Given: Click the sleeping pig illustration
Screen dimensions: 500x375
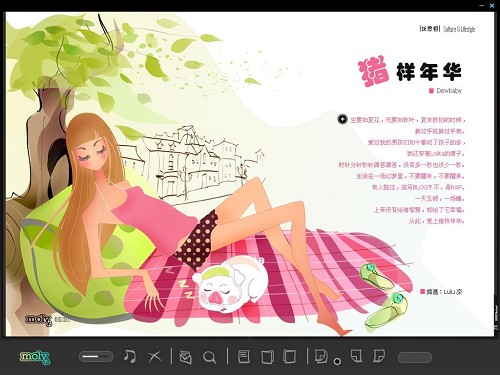Looking at the screenshot, I should (x=230, y=283).
